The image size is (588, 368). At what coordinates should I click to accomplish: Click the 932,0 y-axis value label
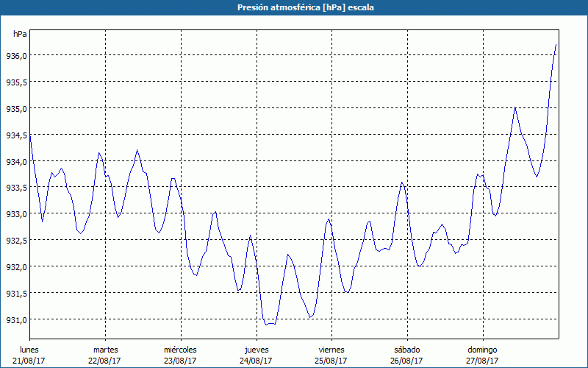pos(15,267)
